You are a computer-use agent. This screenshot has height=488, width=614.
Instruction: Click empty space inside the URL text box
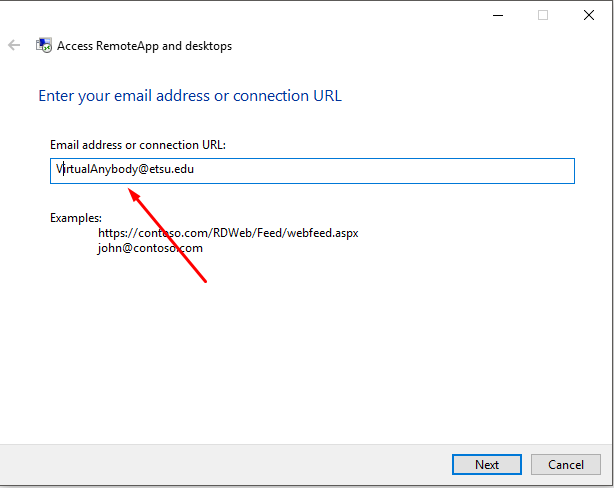tap(400, 171)
